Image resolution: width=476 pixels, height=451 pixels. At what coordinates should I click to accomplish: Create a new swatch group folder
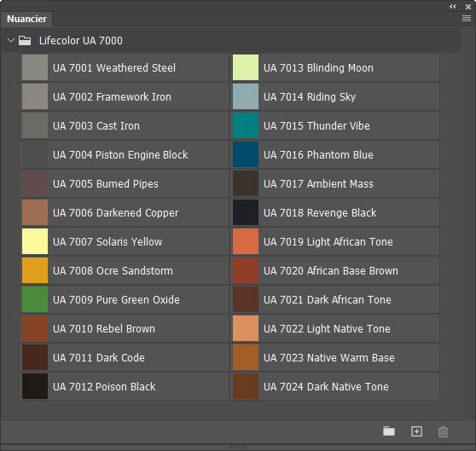point(389,431)
